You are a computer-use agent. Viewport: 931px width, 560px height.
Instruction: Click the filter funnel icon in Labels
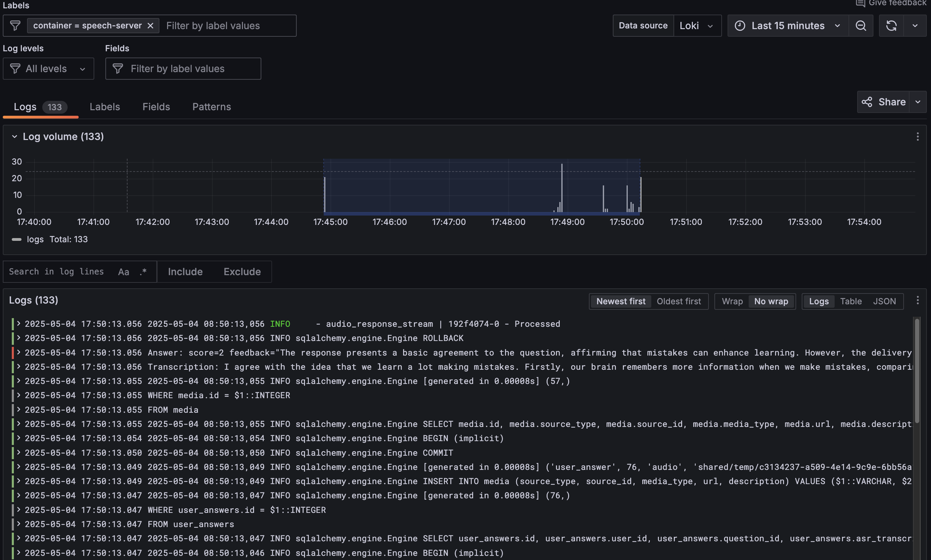click(x=15, y=26)
